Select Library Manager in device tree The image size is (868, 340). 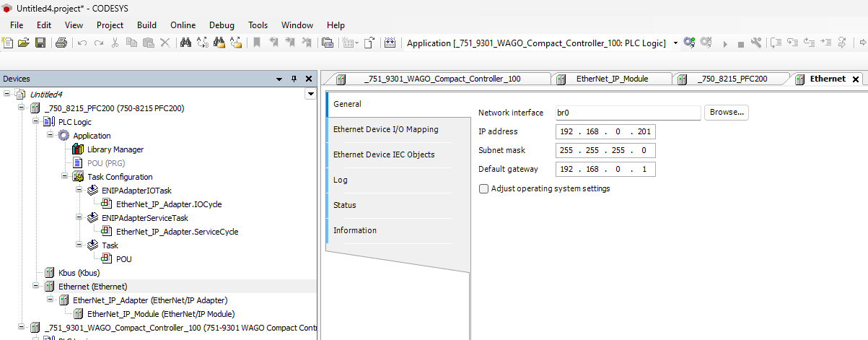[x=115, y=149]
